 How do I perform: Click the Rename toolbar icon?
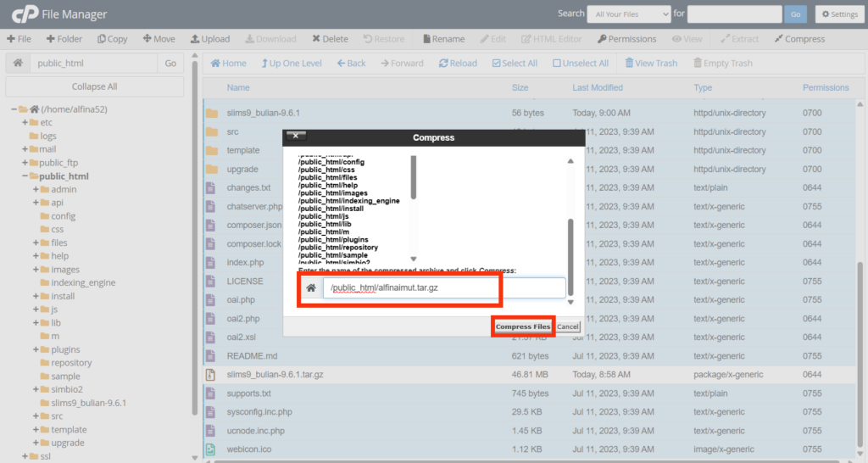[x=426, y=39]
